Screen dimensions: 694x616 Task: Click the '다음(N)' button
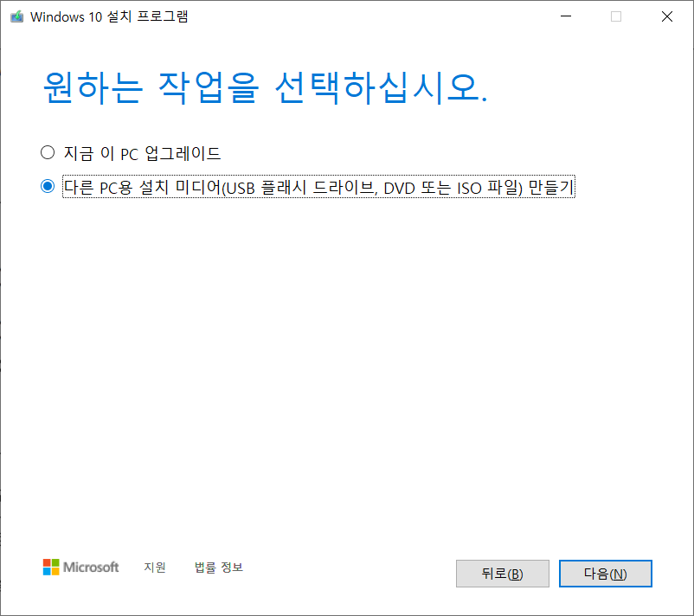[x=605, y=574]
